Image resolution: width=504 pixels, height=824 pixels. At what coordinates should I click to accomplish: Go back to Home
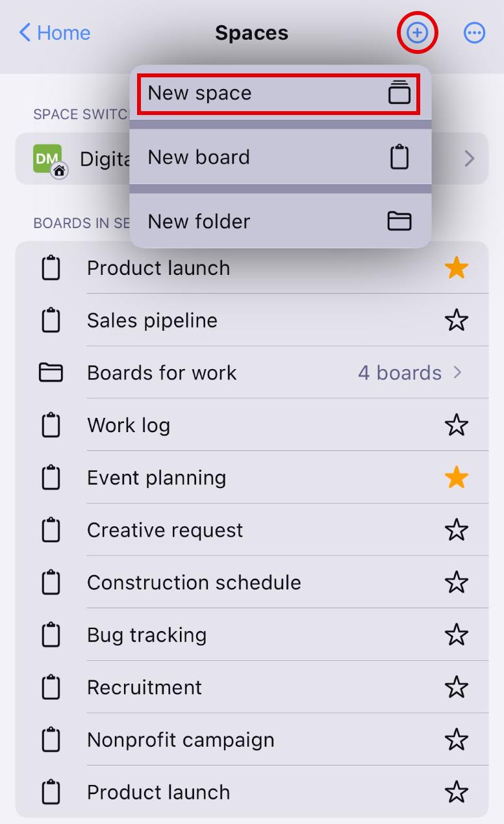[55, 32]
